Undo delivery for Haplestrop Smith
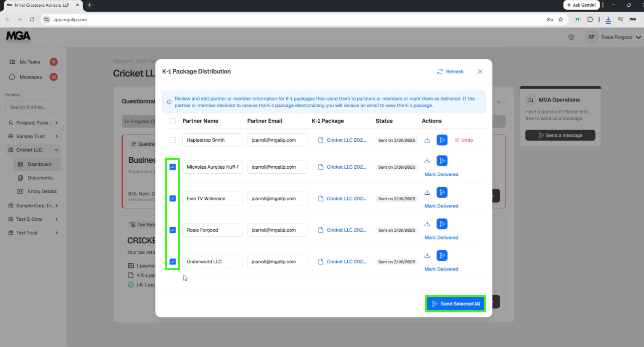The height and width of the screenshot is (347, 644). 464,140
